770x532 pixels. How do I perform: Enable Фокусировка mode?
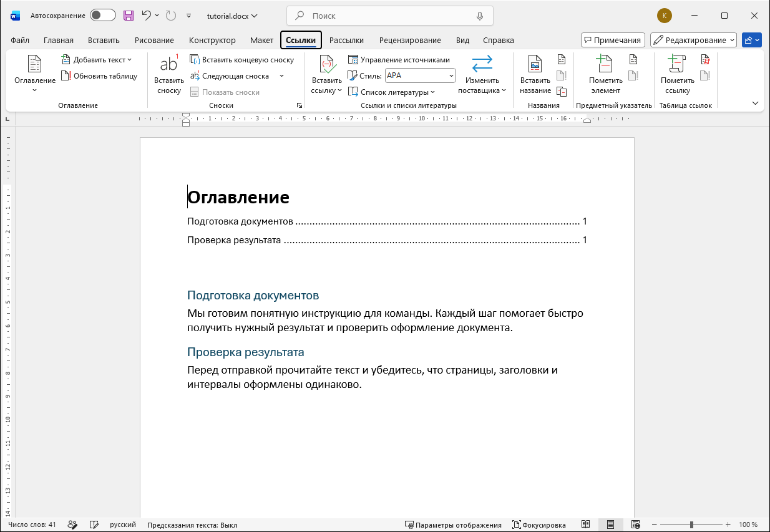click(x=539, y=525)
